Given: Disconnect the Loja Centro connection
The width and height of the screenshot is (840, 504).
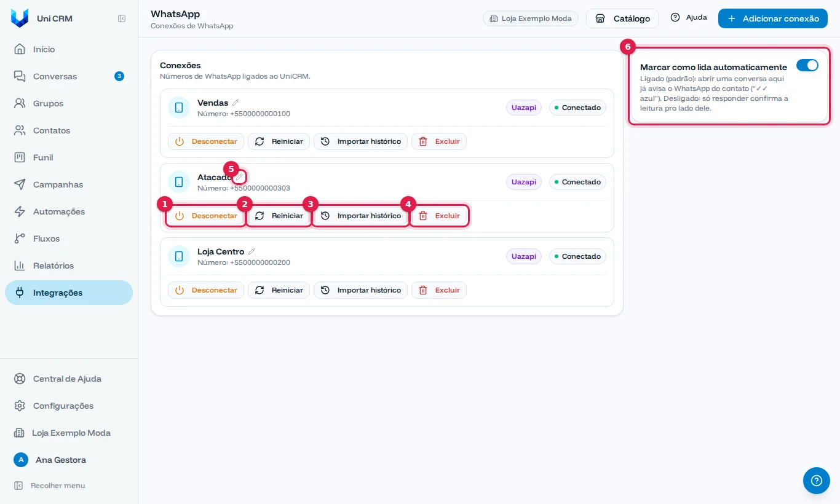Looking at the screenshot, I should 206,290.
